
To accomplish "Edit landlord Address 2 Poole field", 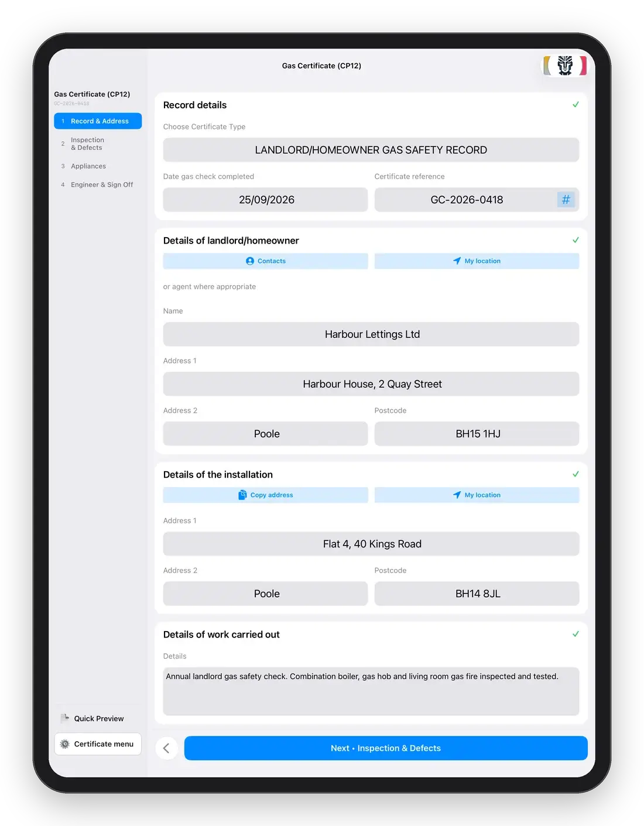I will coord(265,434).
